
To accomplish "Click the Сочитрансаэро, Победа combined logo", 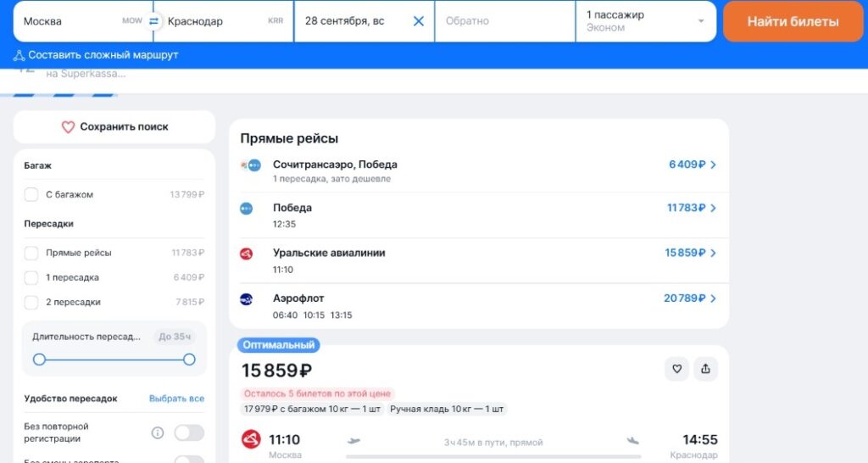I will tap(250, 165).
